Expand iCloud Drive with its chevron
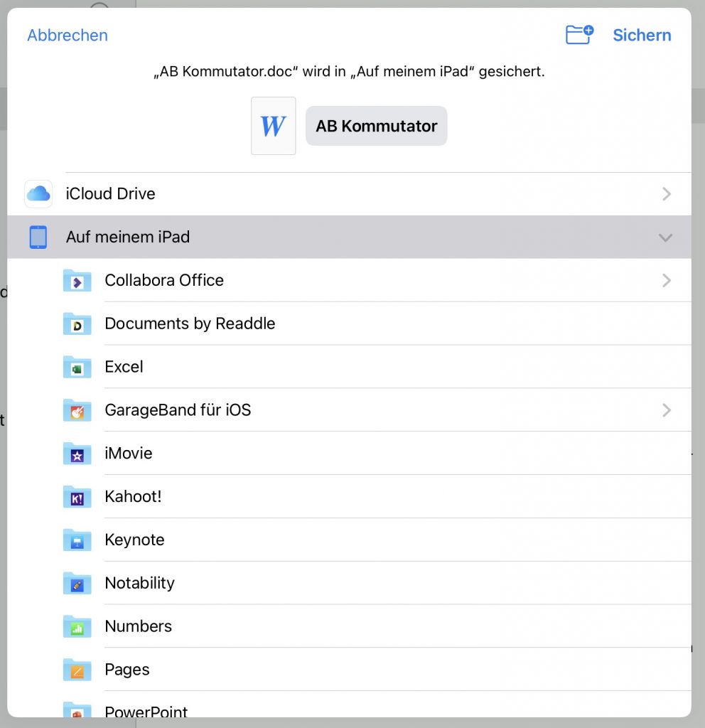This screenshot has height=728, width=705. 666,193
